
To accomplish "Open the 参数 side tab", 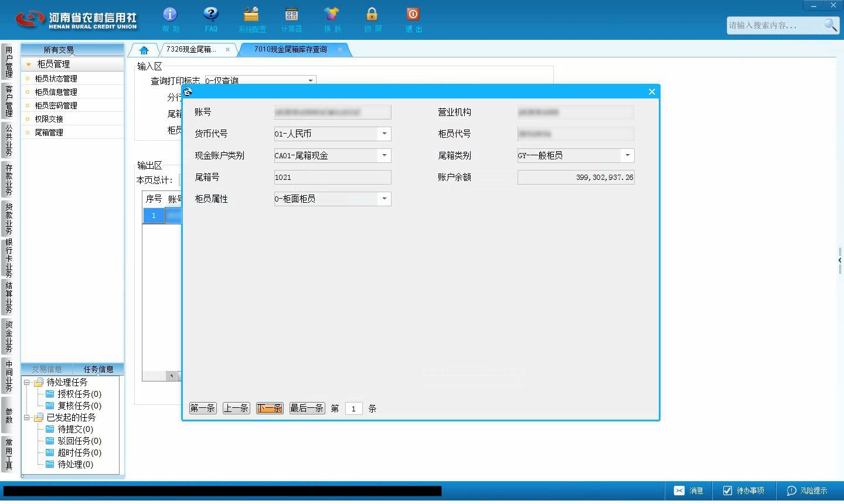I will coord(9,415).
